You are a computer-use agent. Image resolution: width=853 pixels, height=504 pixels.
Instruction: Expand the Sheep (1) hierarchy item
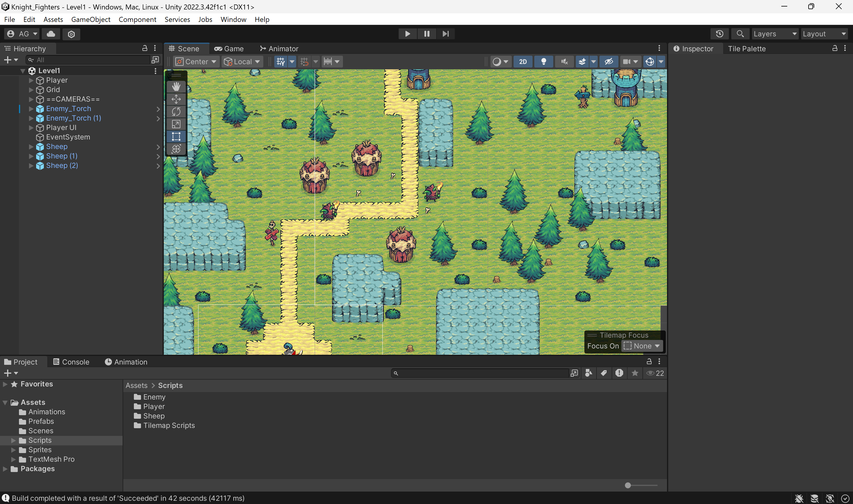point(31,156)
